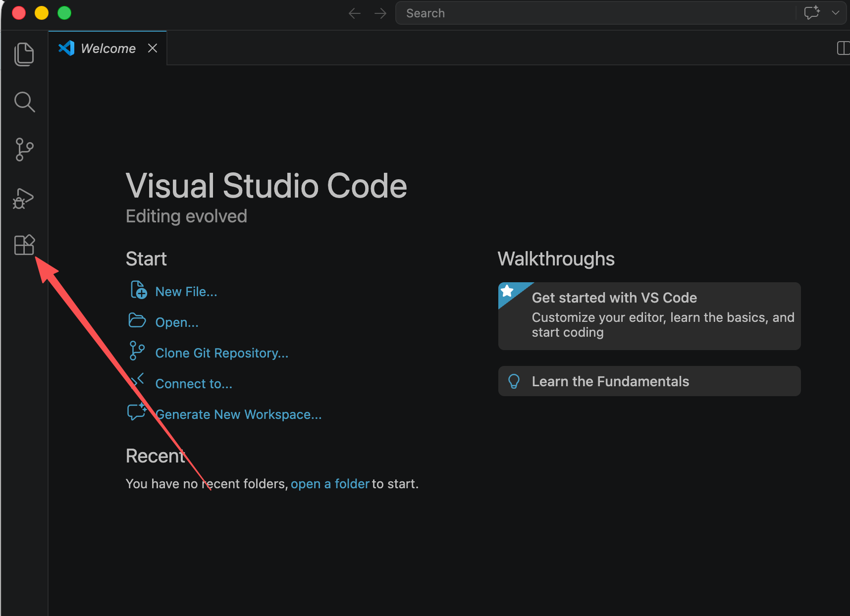This screenshot has width=850, height=616.
Task: Click the Walkthroughs heading
Action: pos(556,259)
